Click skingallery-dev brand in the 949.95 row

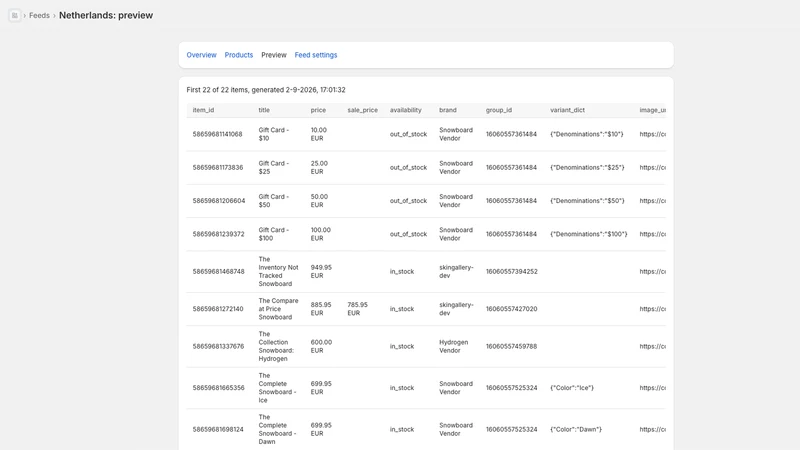pyautogui.click(x=456, y=271)
